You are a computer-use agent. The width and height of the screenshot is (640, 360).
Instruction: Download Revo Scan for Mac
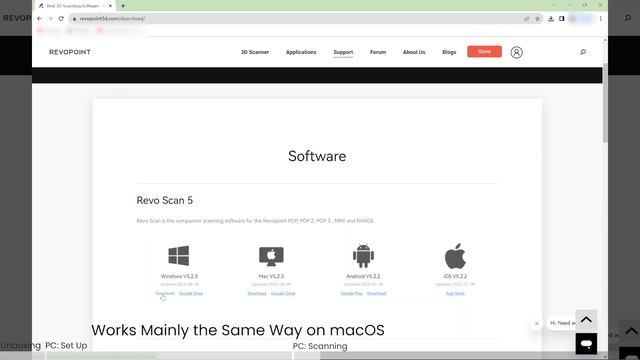[257, 293]
